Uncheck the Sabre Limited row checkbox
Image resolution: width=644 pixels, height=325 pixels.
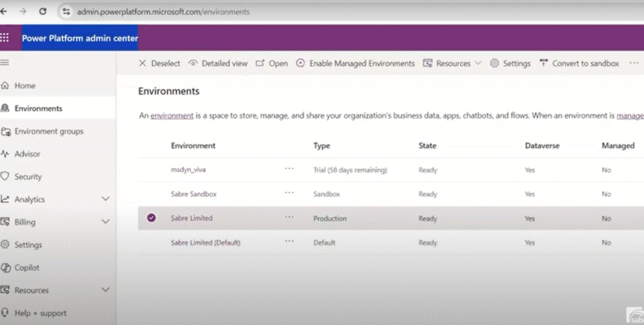pyautogui.click(x=151, y=218)
